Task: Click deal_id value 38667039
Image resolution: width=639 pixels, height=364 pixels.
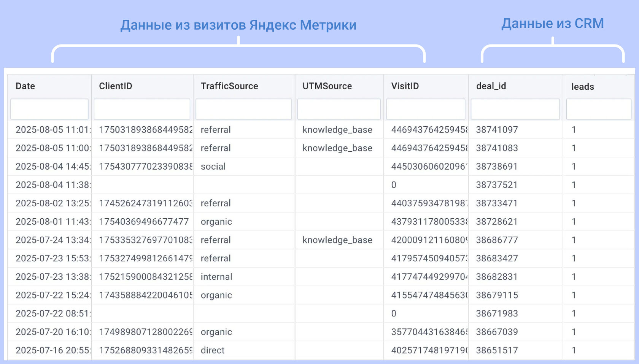Action: pos(497,332)
